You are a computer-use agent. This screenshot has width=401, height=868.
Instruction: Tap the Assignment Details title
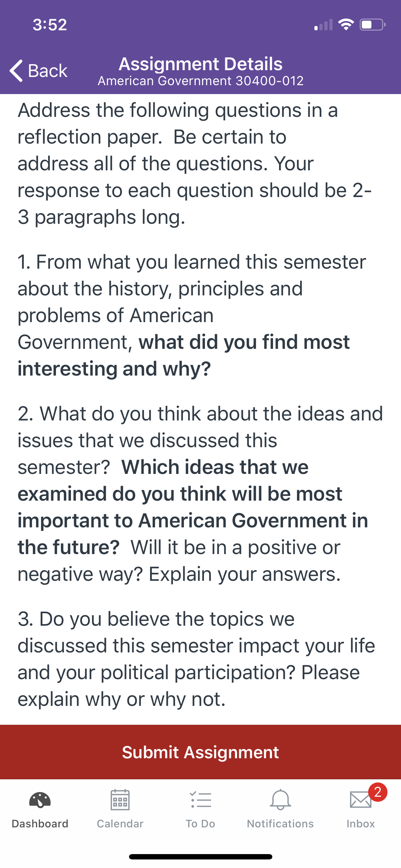(x=201, y=64)
